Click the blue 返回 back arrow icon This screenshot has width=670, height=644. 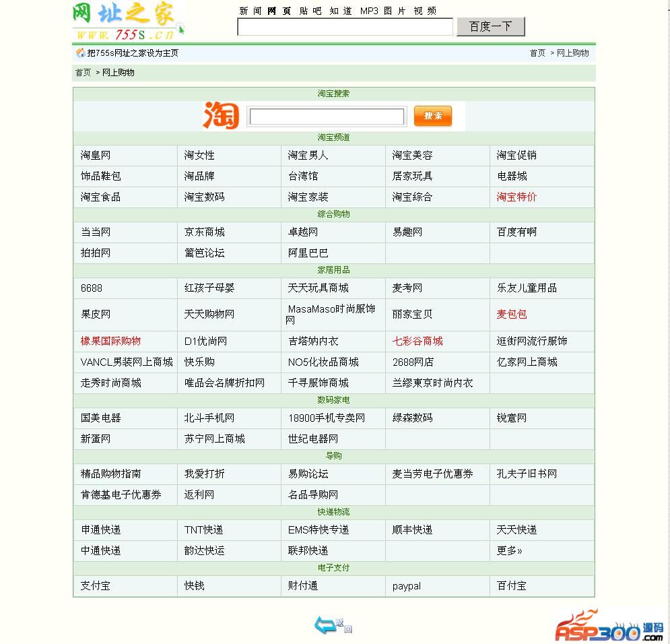(333, 624)
